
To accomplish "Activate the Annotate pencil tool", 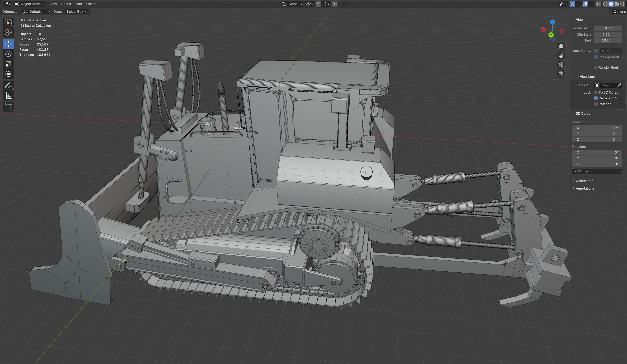I will [x=8, y=86].
